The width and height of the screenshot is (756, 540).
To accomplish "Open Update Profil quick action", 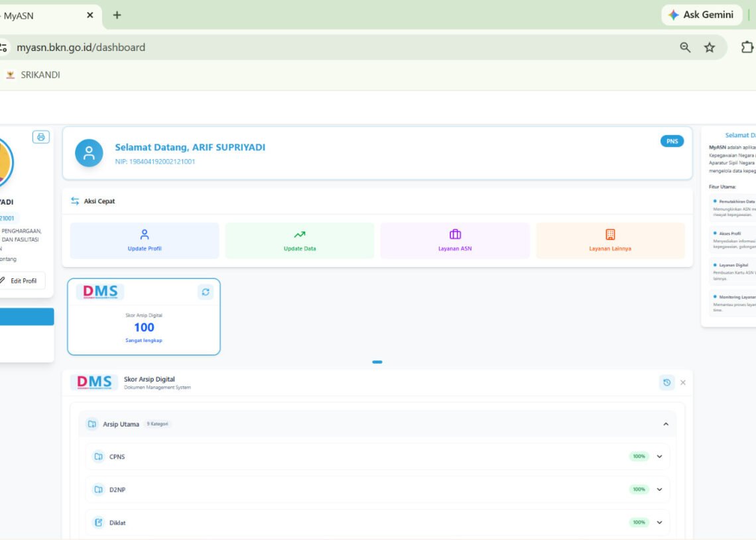I will pos(145,241).
